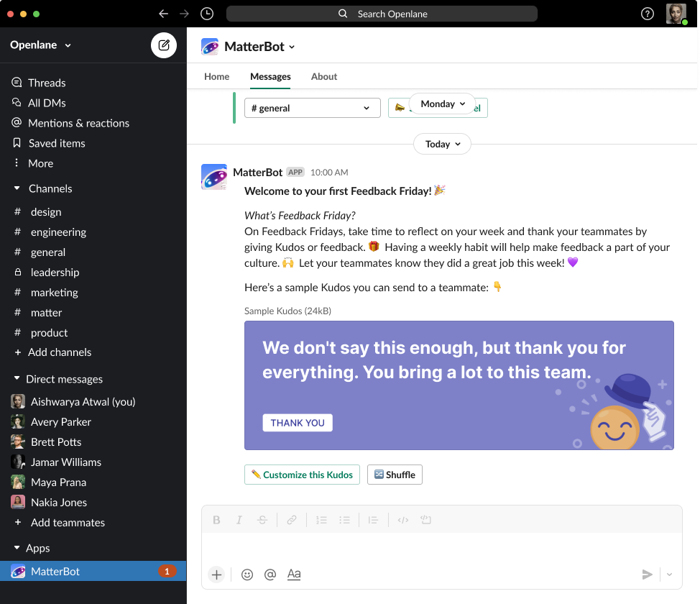Switch to the Messages tab
700x604 pixels.
[x=270, y=76]
